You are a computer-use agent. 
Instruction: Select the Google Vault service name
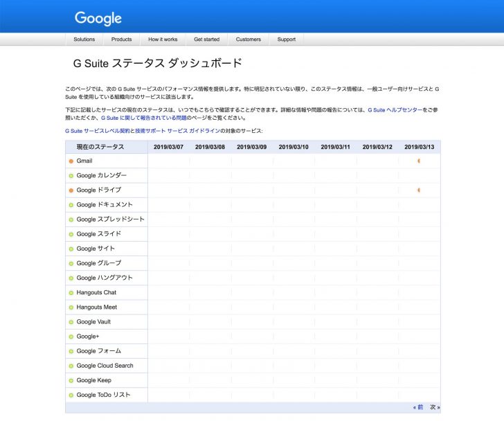[x=93, y=322]
